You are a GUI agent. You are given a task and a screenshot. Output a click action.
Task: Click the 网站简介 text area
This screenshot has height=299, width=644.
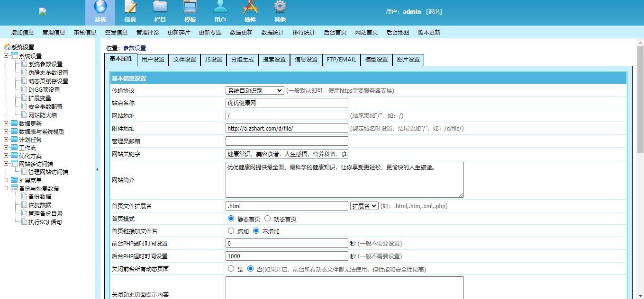tap(345, 180)
